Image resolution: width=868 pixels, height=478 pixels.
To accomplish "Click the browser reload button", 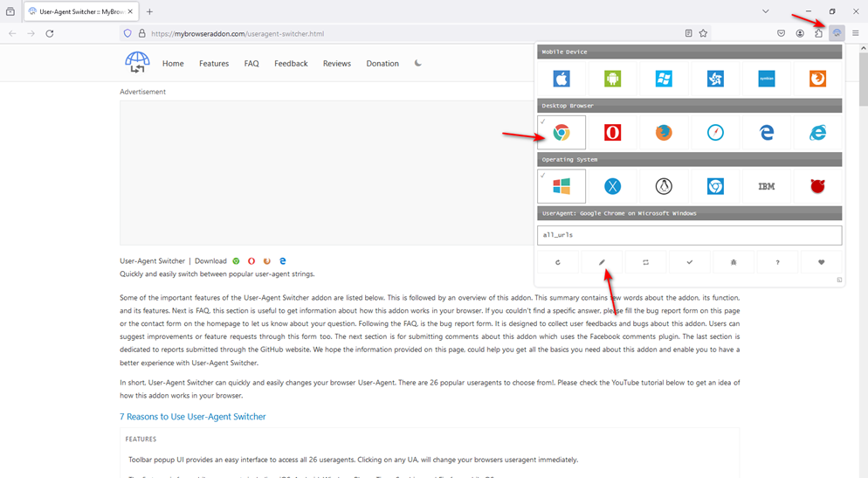I will [50, 33].
